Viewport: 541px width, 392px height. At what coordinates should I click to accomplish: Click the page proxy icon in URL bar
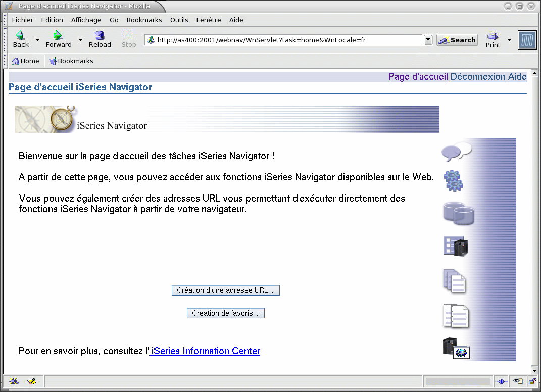point(151,40)
